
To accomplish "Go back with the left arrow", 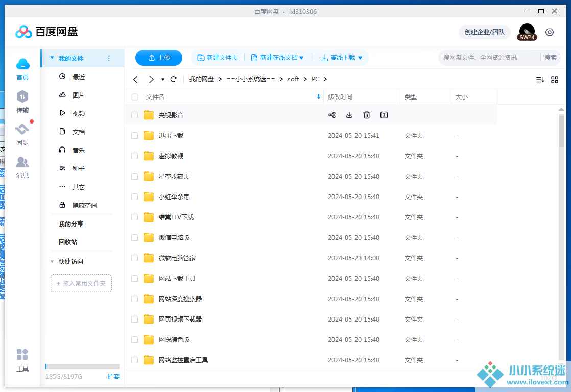I will [x=136, y=79].
